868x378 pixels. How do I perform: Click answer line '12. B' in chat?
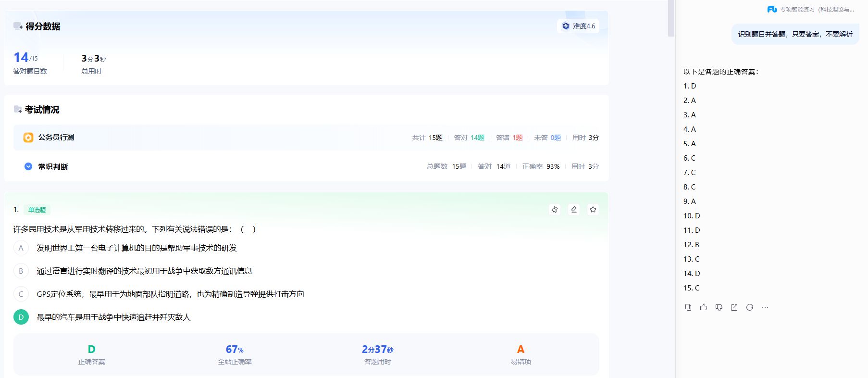pyautogui.click(x=691, y=245)
